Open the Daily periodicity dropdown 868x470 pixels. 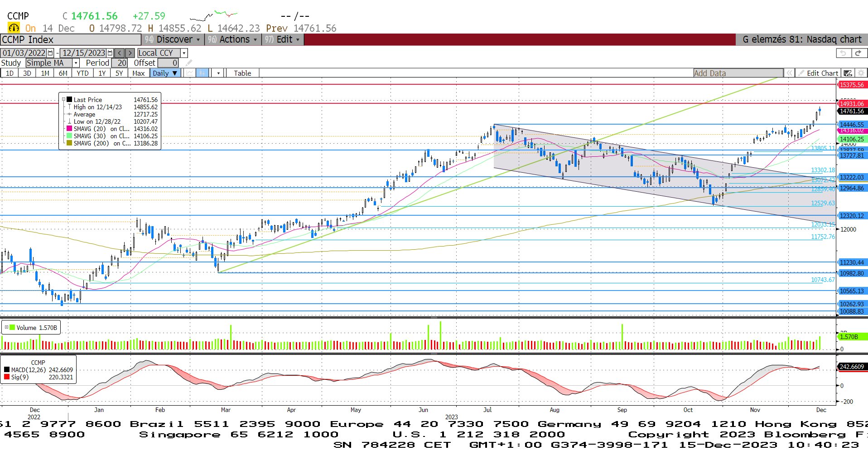(165, 73)
